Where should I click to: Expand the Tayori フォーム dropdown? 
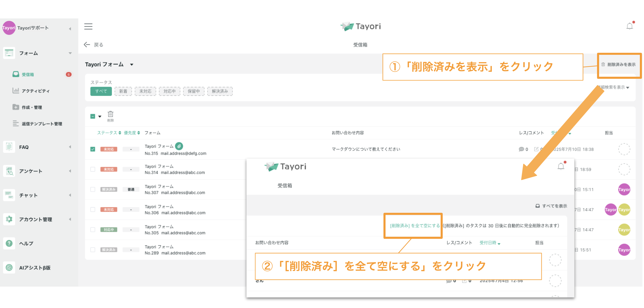[x=132, y=64]
